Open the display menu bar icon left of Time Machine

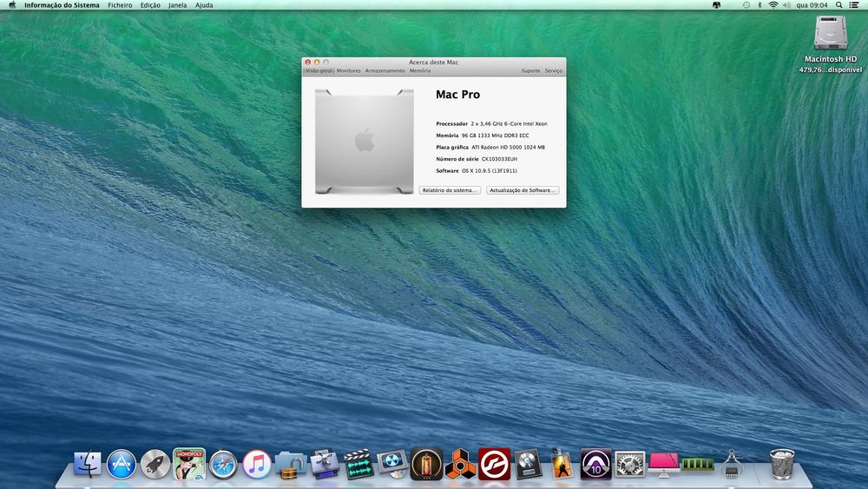[x=716, y=5]
